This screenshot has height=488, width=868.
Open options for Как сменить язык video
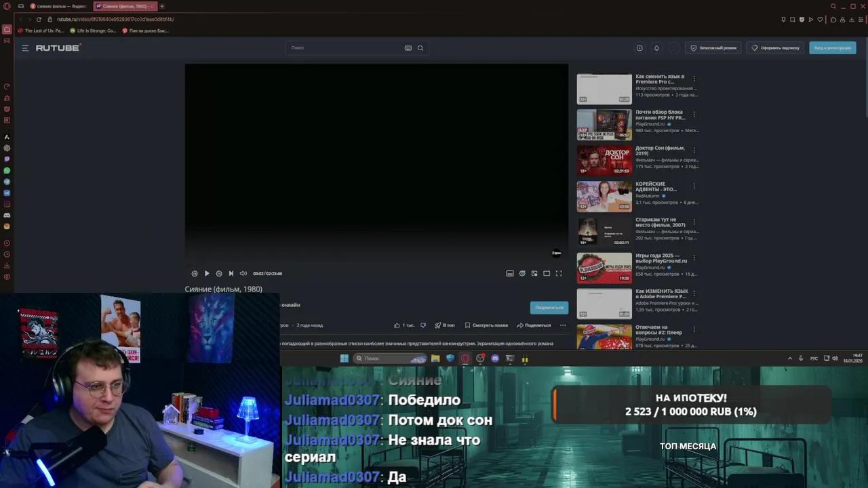coord(694,79)
